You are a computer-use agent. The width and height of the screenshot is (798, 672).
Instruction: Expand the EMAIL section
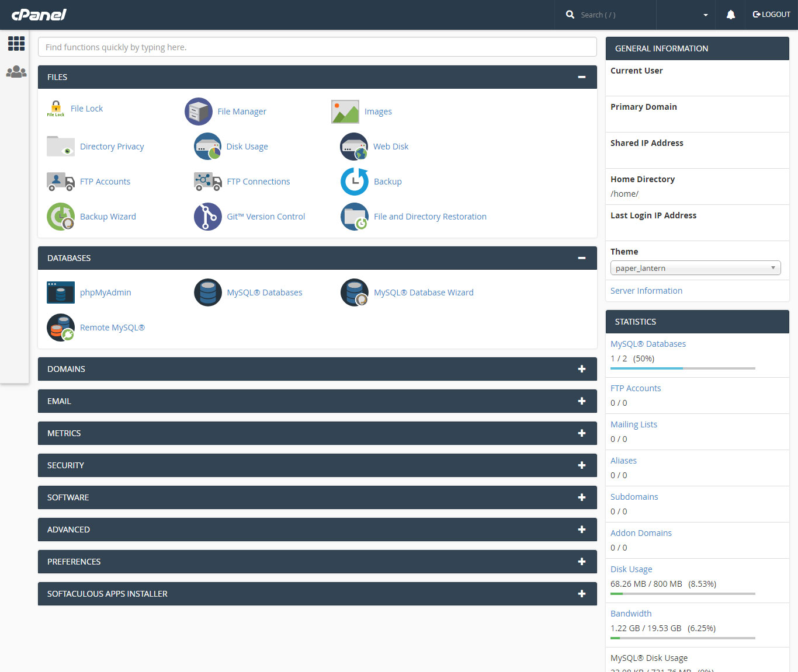tap(581, 401)
